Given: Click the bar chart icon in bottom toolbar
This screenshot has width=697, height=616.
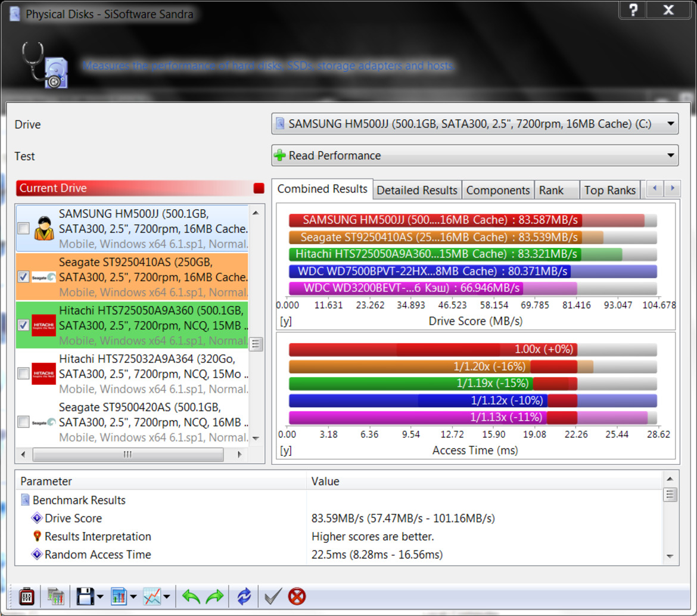Looking at the screenshot, I should click(x=119, y=596).
